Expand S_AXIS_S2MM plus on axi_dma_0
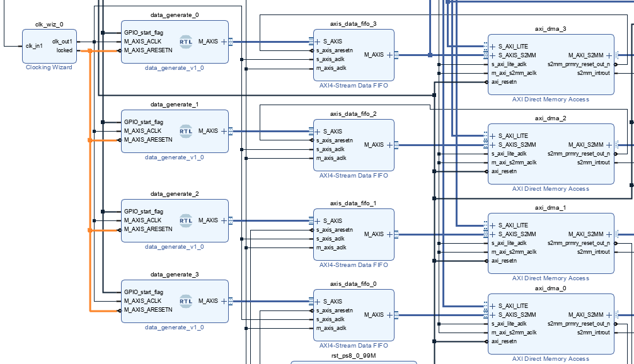 coord(492,315)
